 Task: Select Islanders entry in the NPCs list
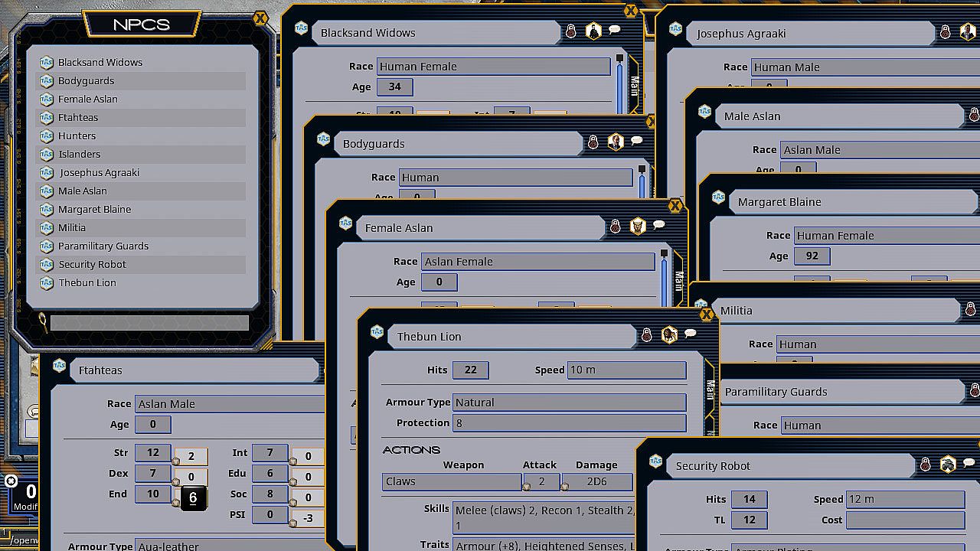coord(79,154)
